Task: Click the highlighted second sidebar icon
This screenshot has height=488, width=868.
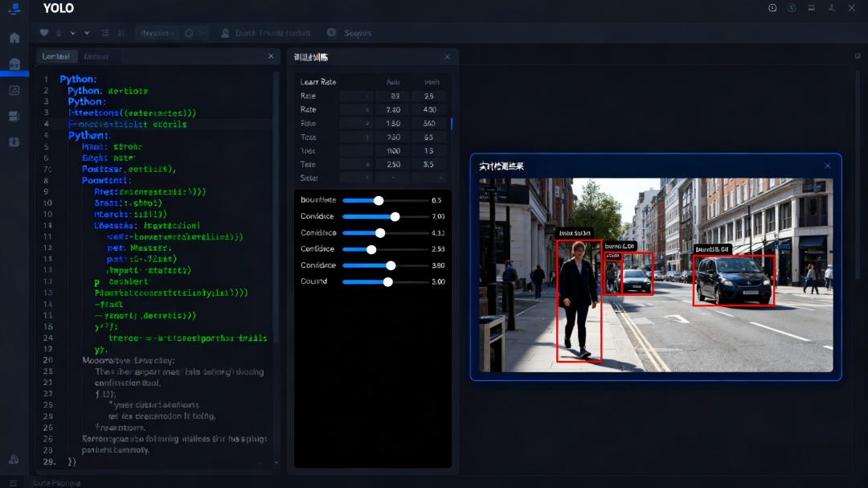Action: [14, 64]
